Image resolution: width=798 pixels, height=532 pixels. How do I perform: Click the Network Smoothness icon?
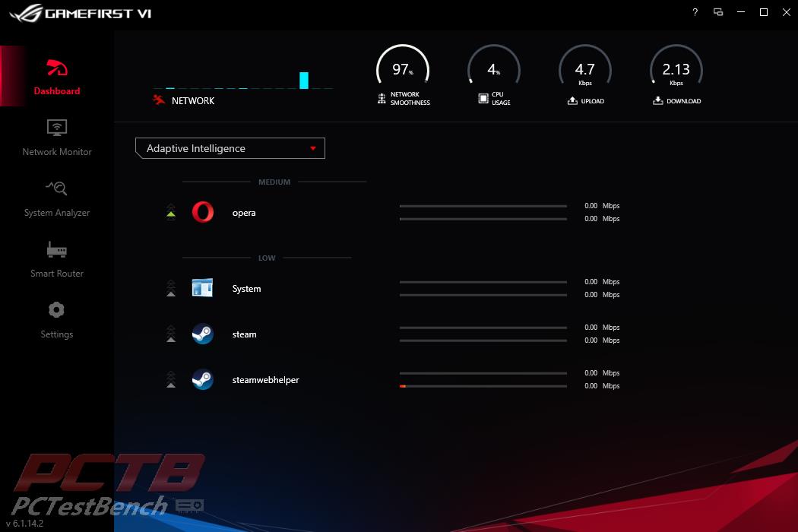pyautogui.click(x=382, y=98)
